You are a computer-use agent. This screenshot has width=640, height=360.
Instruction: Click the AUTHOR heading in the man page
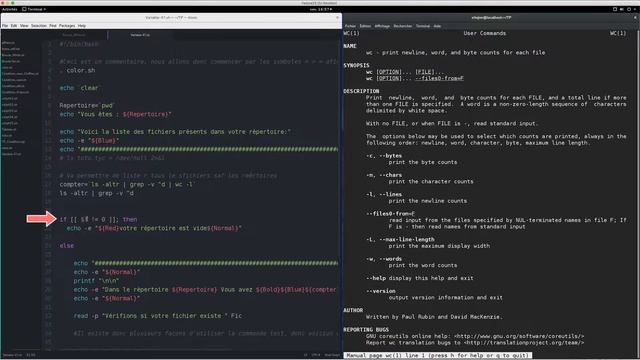click(353, 311)
